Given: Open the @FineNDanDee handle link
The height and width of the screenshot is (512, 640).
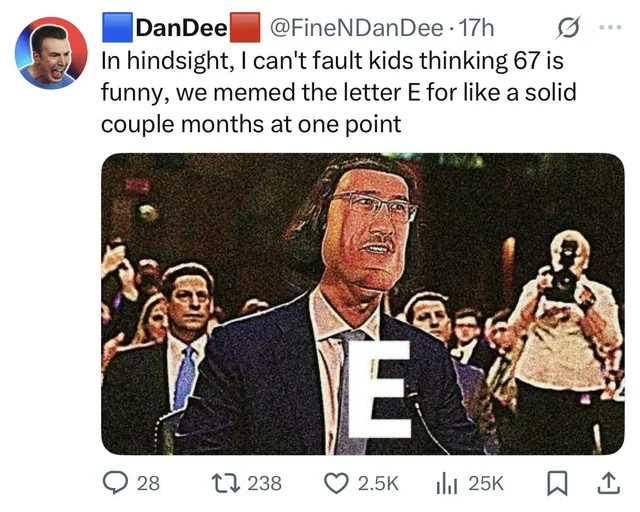Looking at the screenshot, I should (356, 28).
